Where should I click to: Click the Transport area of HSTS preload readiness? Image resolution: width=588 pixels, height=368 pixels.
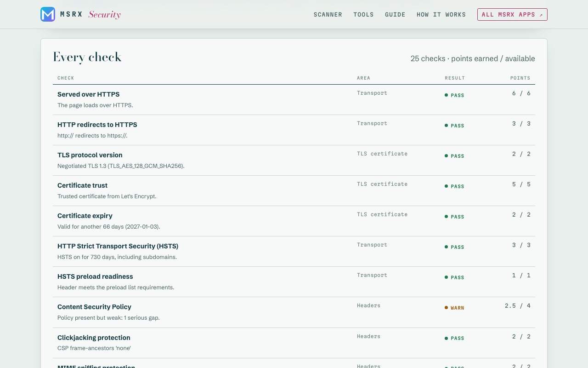point(372,275)
